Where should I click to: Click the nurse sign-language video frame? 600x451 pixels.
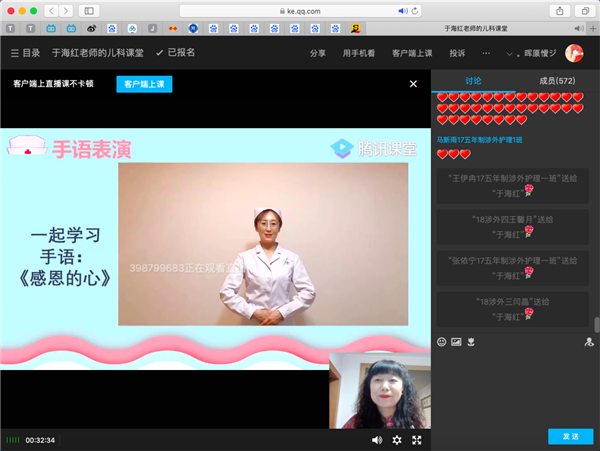pyautogui.click(x=263, y=244)
